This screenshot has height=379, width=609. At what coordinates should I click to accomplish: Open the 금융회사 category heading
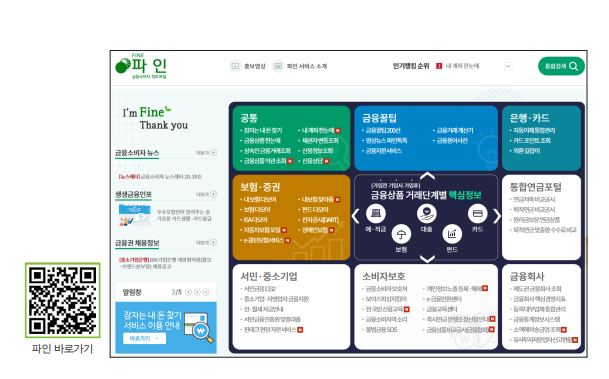pyautogui.click(x=527, y=276)
